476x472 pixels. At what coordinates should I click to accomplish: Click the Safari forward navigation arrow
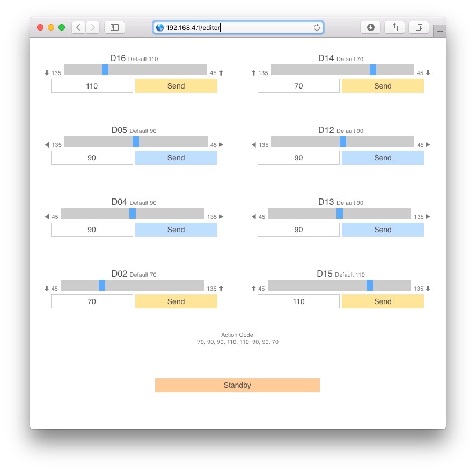click(x=93, y=27)
